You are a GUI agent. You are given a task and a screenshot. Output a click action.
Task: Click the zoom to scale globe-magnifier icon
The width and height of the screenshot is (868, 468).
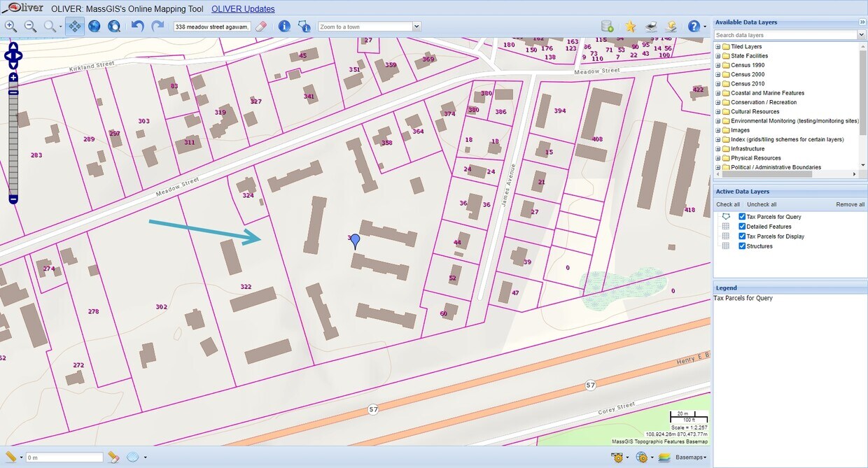tap(114, 27)
